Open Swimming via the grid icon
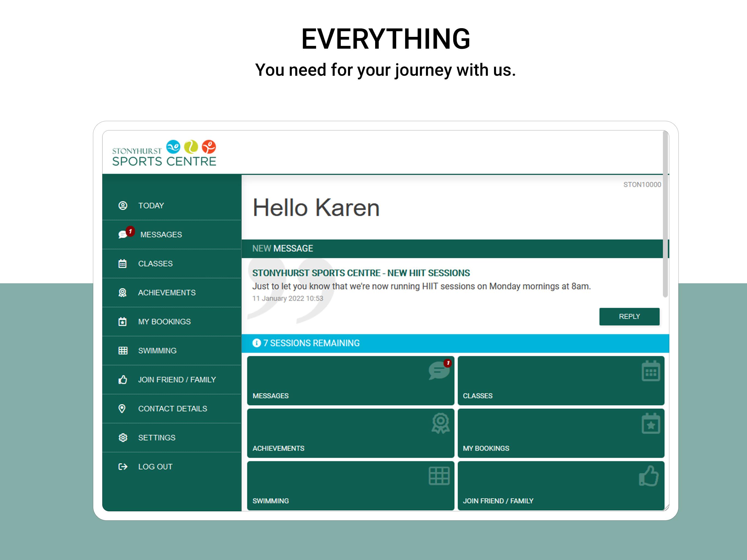The width and height of the screenshot is (747, 560). click(x=123, y=351)
